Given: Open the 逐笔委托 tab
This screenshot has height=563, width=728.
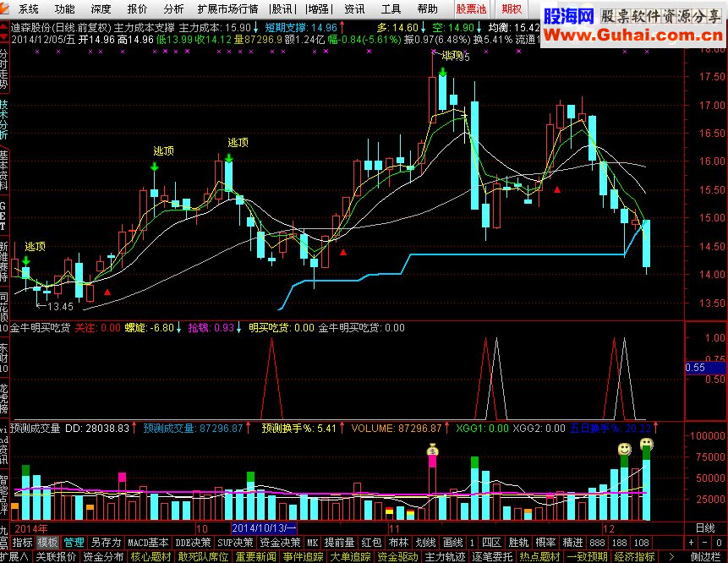Looking at the screenshot, I should tap(492, 556).
